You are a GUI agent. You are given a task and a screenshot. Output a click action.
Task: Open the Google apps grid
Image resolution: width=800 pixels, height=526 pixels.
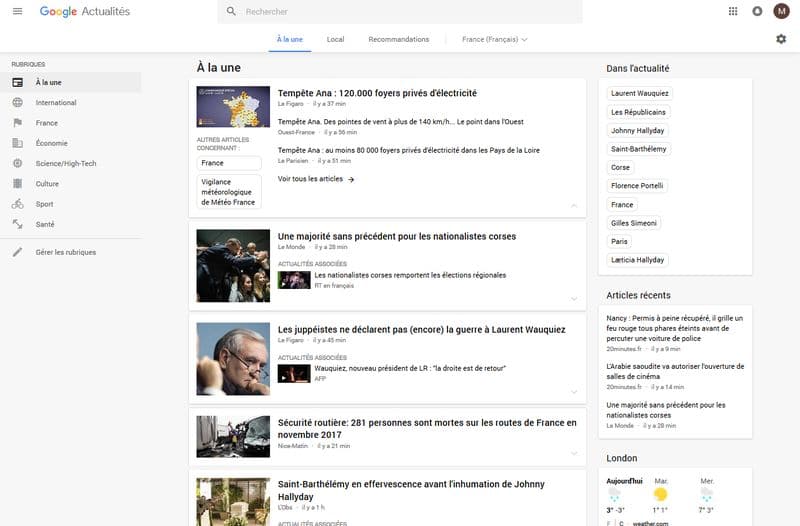click(x=733, y=11)
